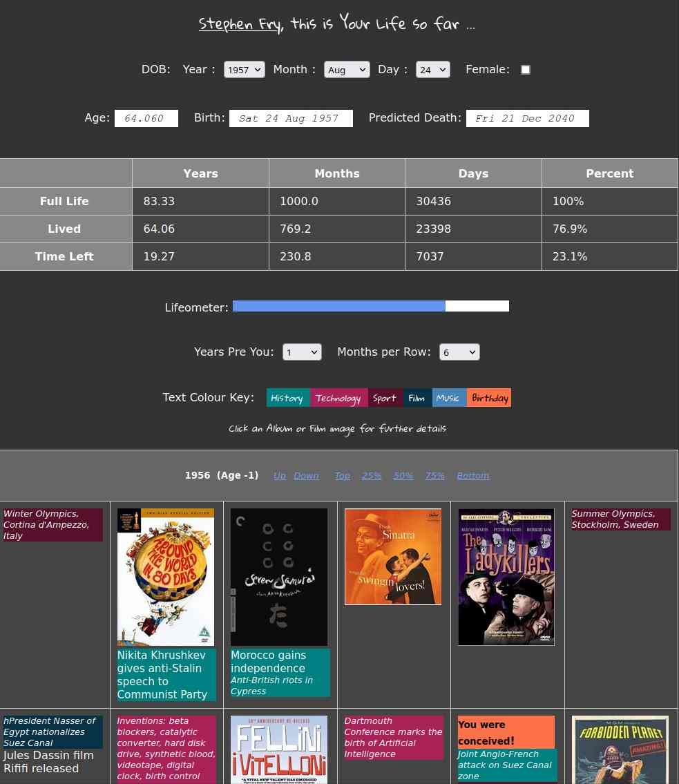
Task: Select the Birthday colour key swatch
Action: 489,398
